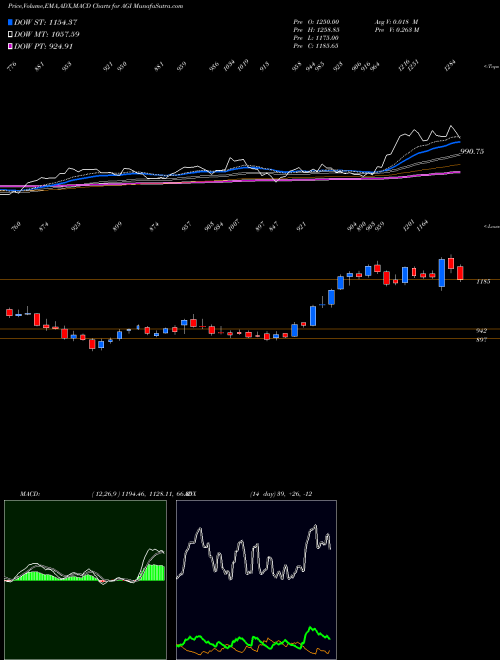500x660 pixels.
Task: Click the 990.75 EMA price label
Action: tap(472, 152)
